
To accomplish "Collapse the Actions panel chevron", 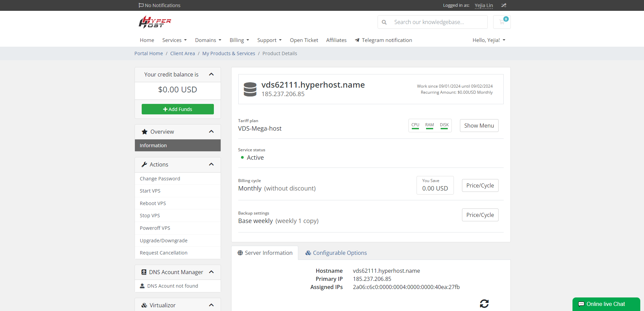I will pyautogui.click(x=211, y=164).
